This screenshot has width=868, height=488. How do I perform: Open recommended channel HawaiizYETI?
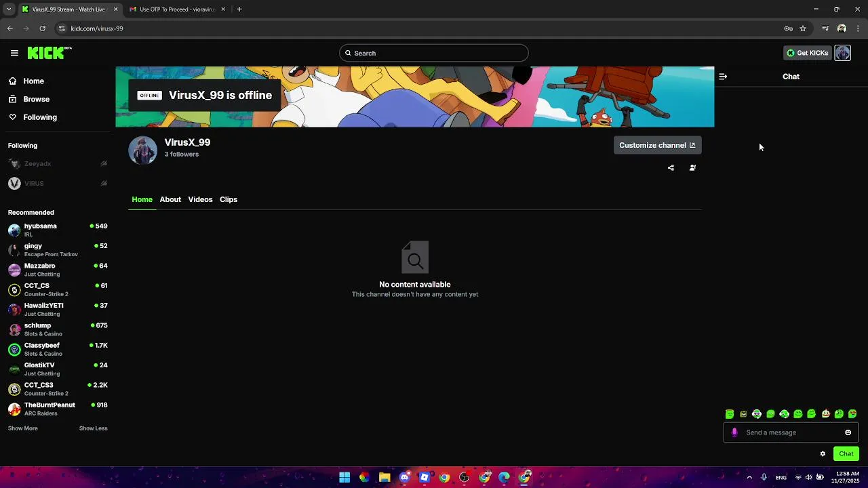click(x=57, y=310)
